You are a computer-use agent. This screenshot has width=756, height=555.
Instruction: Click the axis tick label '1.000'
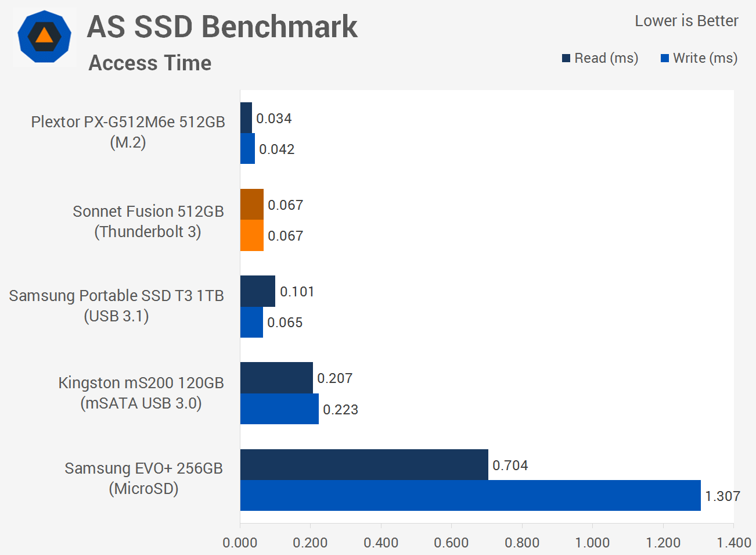tap(592, 543)
